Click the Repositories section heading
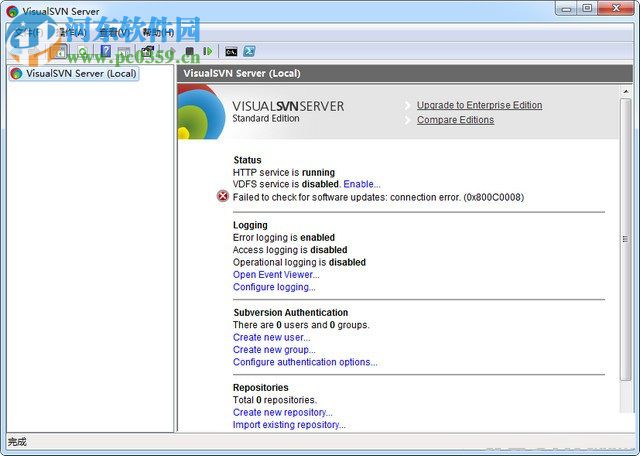 point(260,387)
